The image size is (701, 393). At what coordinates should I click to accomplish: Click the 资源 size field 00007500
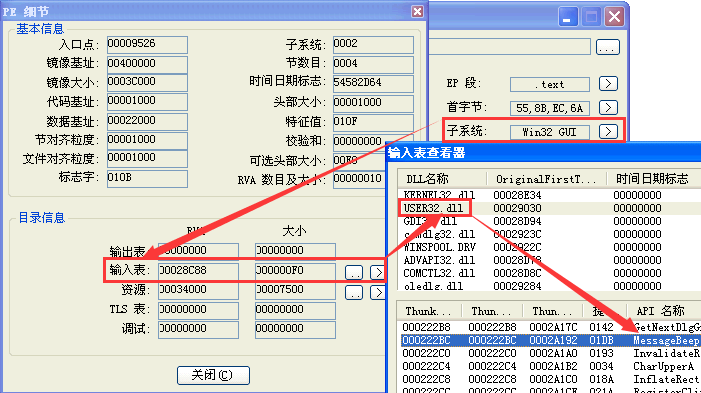(295, 291)
